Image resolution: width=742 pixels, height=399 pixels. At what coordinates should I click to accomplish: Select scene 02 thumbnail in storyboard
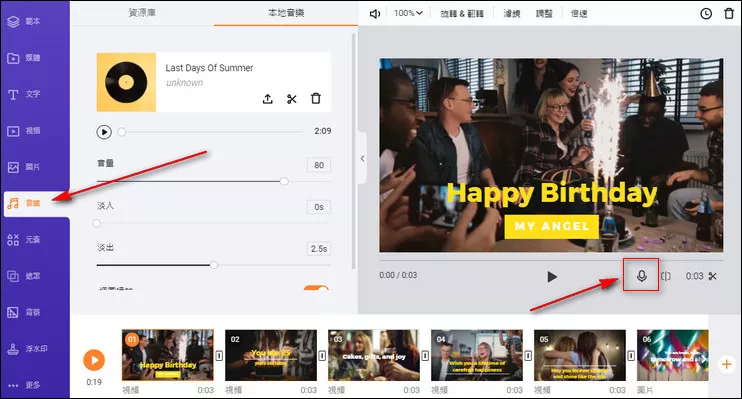pyautogui.click(x=271, y=355)
